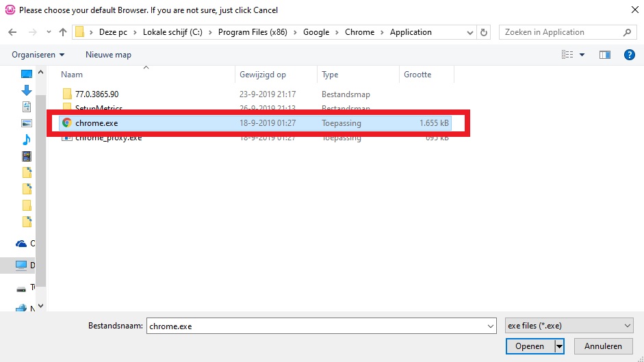Open the exe files type filter dropdown
Image resolution: width=644 pixels, height=362 pixels.
[567, 326]
